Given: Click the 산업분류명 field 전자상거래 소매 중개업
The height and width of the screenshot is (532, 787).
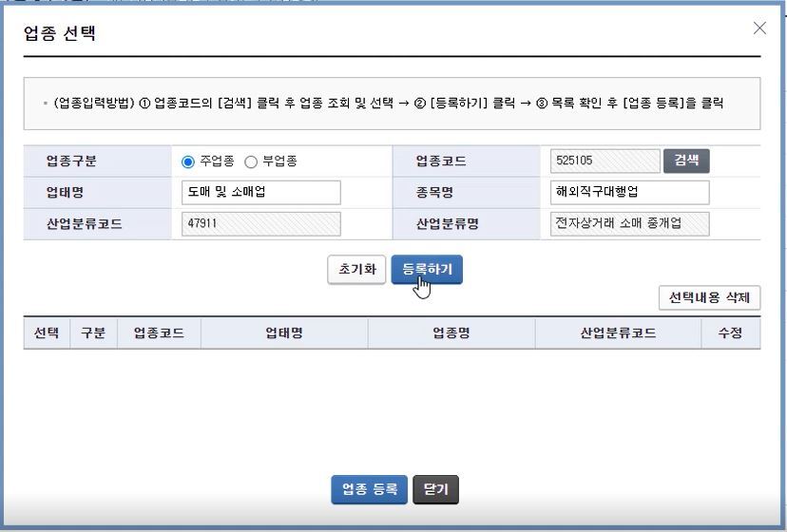Looking at the screenshot, I should coord(629,223).
